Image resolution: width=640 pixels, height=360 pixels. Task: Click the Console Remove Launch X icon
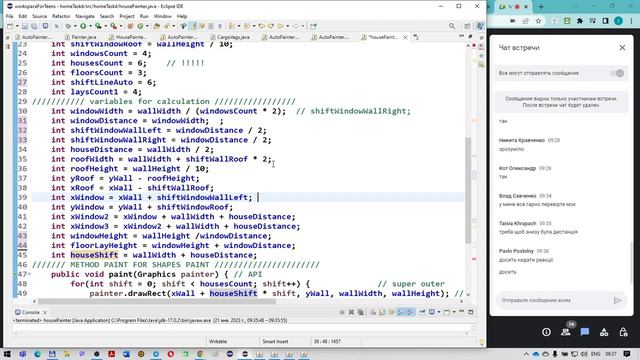[x=351, y=312]
